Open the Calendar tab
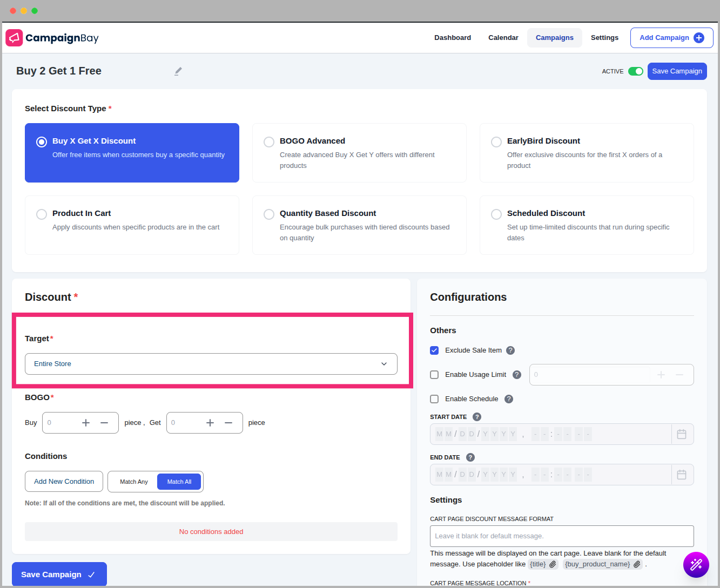720x588 pixels. (503, 38)
